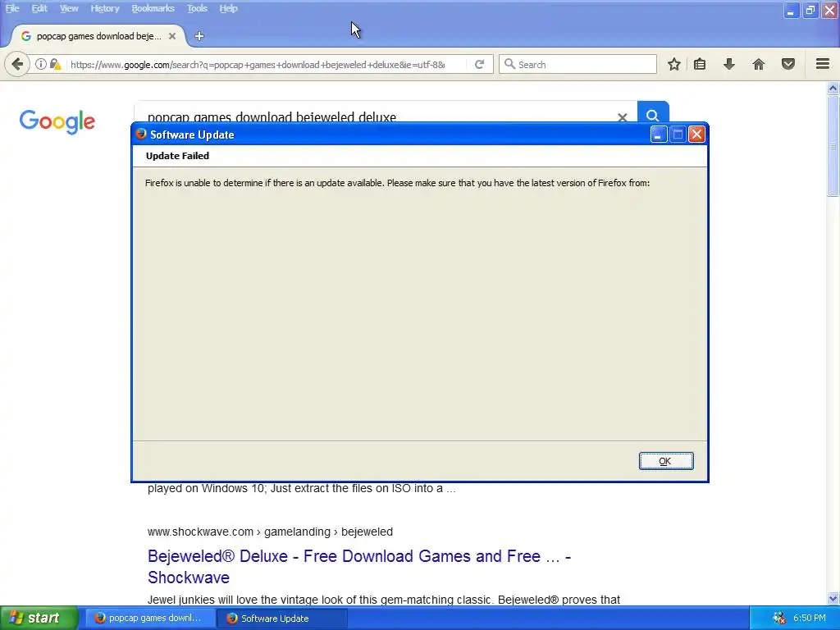Open the Tools menu
Image resolution: width=840 pixels, height=630 pixels.
click(197, 8)
